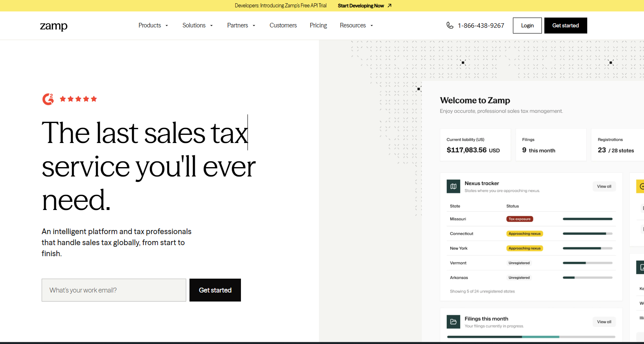
Task: Click the five-star rating icons
Action: coord(78,99)
